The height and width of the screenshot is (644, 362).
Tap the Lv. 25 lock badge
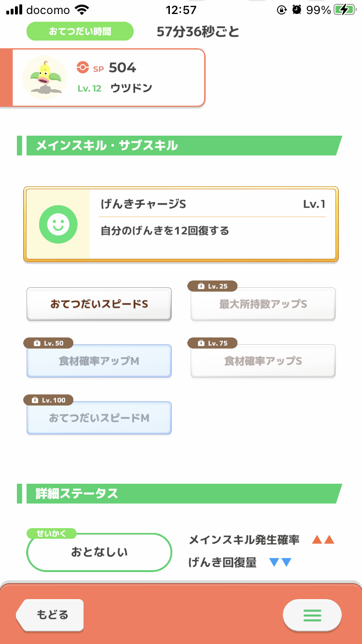[212, 286]
